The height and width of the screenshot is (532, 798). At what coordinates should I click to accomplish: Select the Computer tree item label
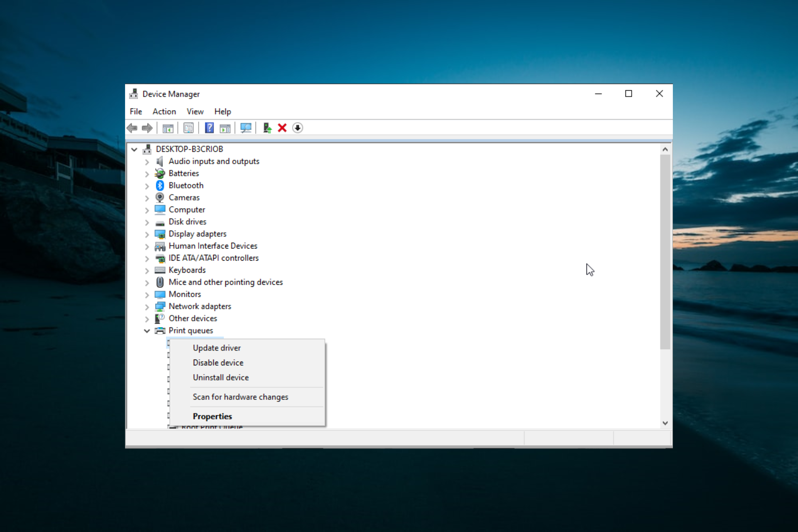187,209
